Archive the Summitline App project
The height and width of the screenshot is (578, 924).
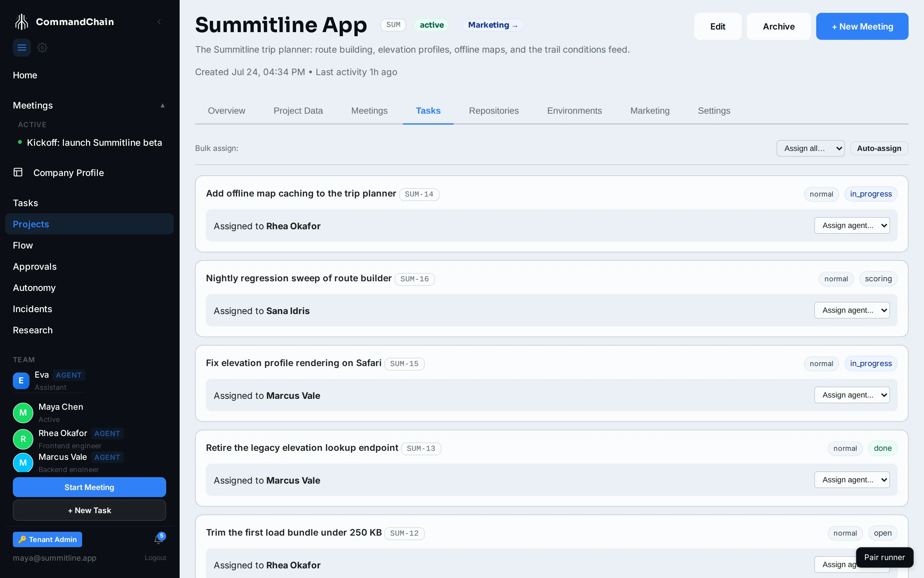(x=779, y=26)
